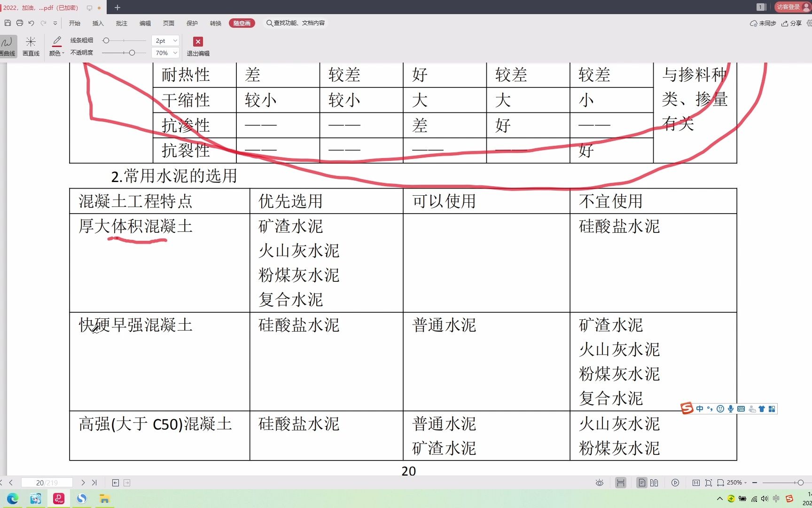This screenshot has height=508, width=812.
Task: Open the Sogou soft keyboard icon
Action: [741, 409]
